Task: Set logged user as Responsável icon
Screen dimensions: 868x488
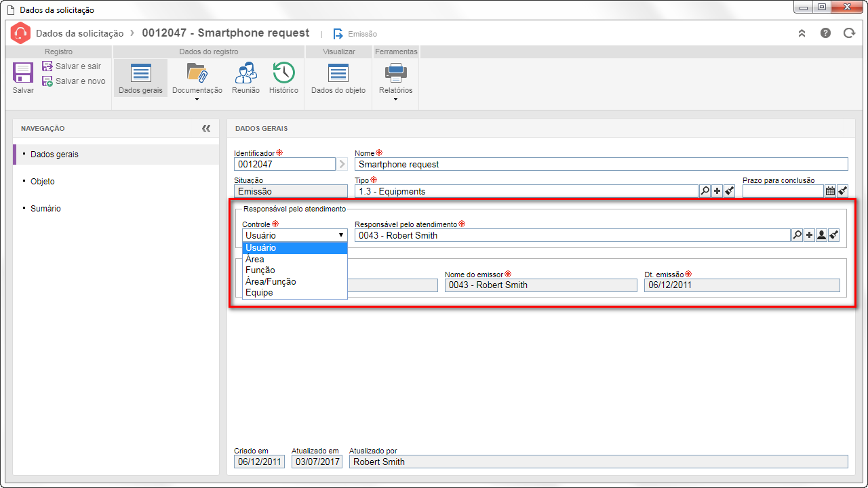Action: [821, 235]
